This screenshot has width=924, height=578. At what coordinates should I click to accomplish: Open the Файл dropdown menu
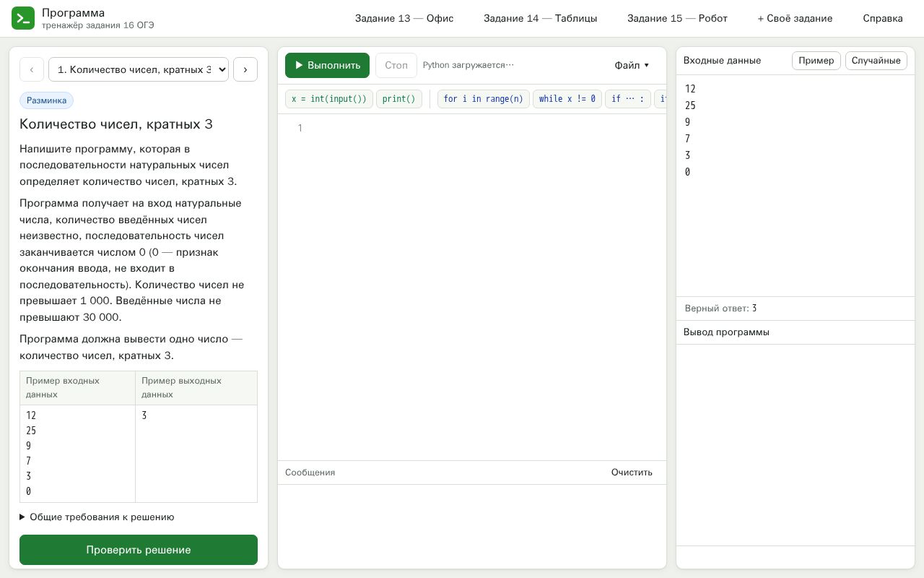(632, 65)
